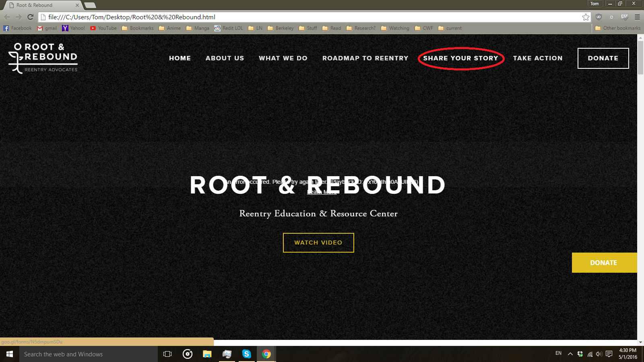
Task: Click the yellow DONATE button
Action: pos(604,263)
